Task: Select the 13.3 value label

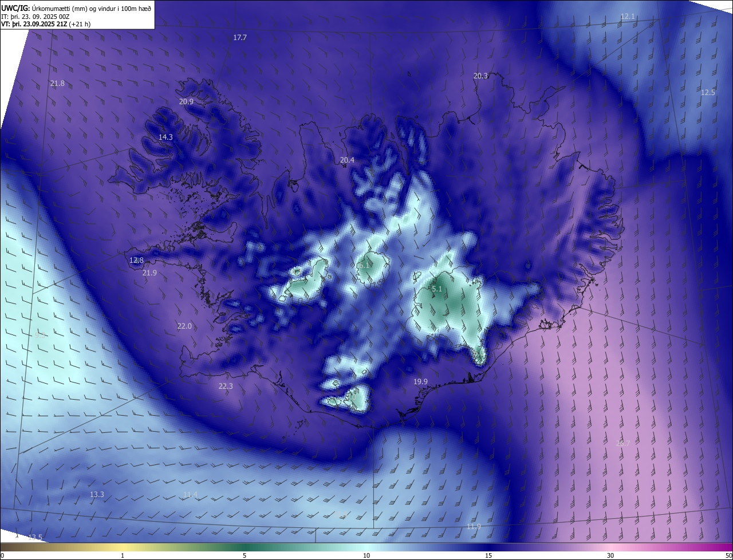Action: (x=97, y=494)
